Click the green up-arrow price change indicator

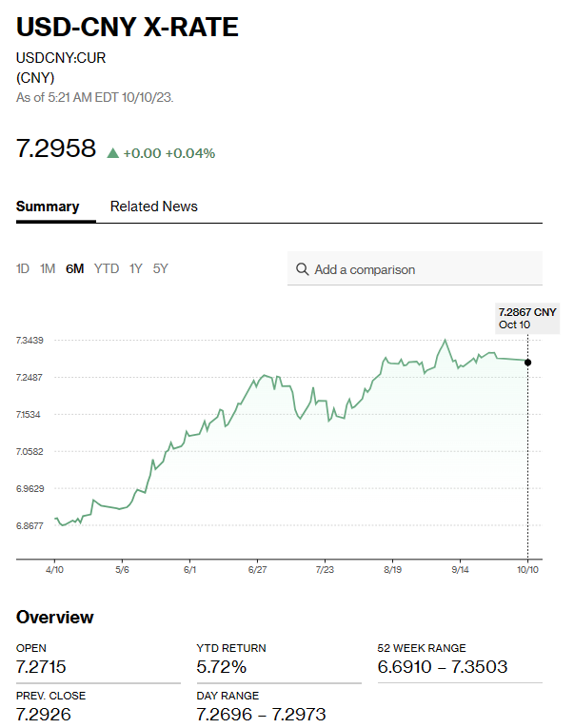(x=113, y=152)
